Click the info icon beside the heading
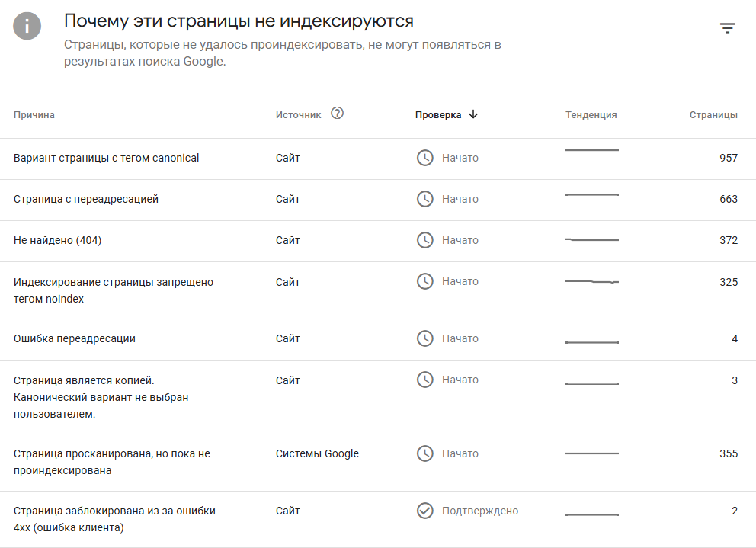Viewport: 756px width, 548px height. [x=27, y=26]
